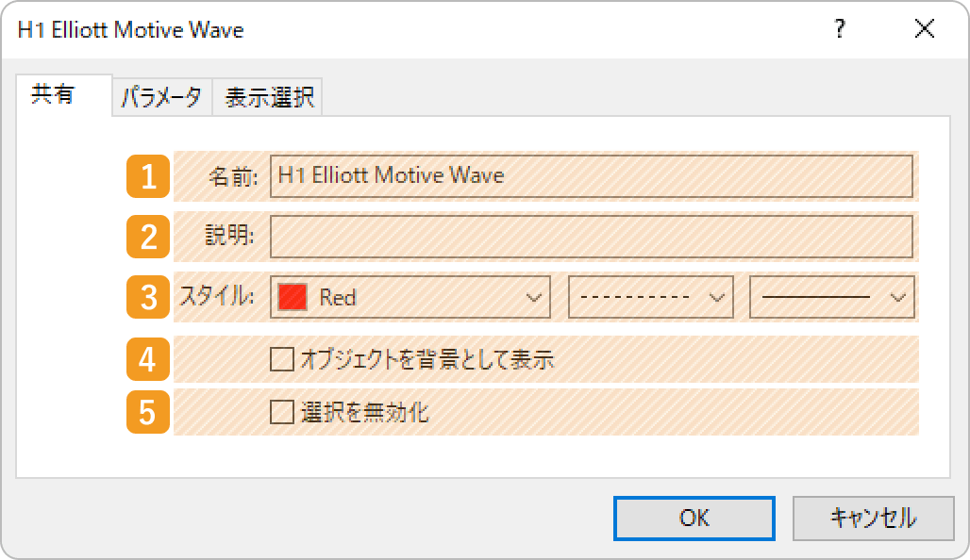
Task: Click the キャンセル button
Action: click(872, 518)
